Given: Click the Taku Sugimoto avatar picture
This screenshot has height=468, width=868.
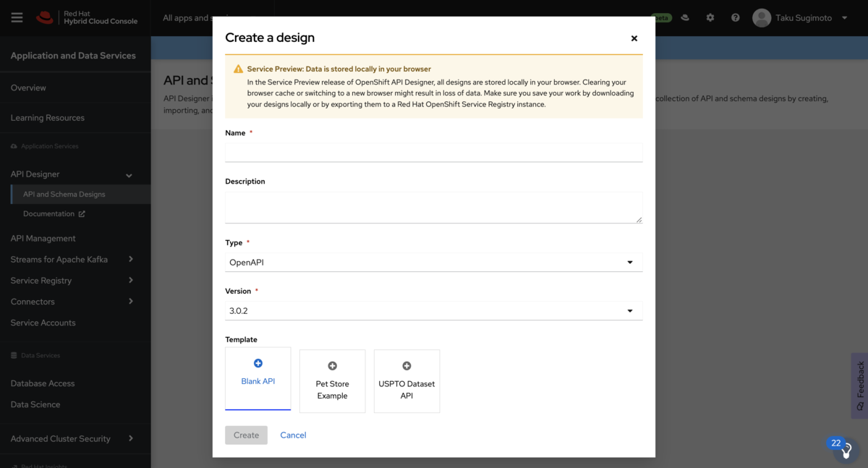Looking at the screenshot, I should pyautogui.click(x=762, y=17).
